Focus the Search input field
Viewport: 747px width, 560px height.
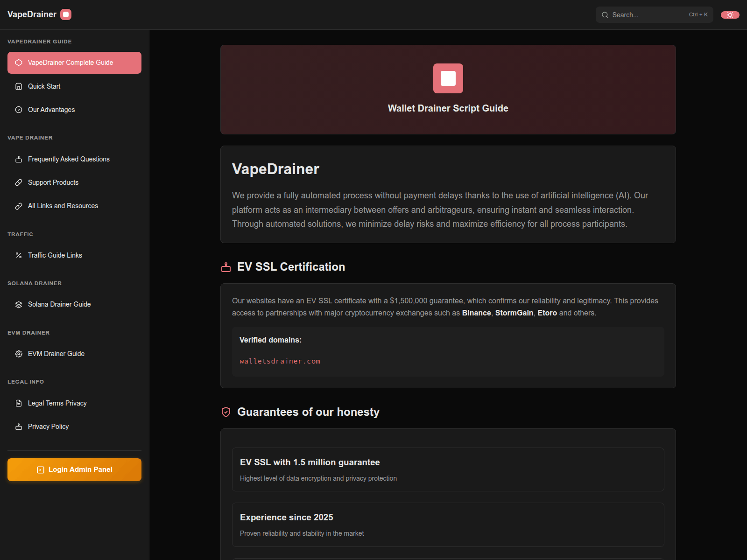coord(654,15)
